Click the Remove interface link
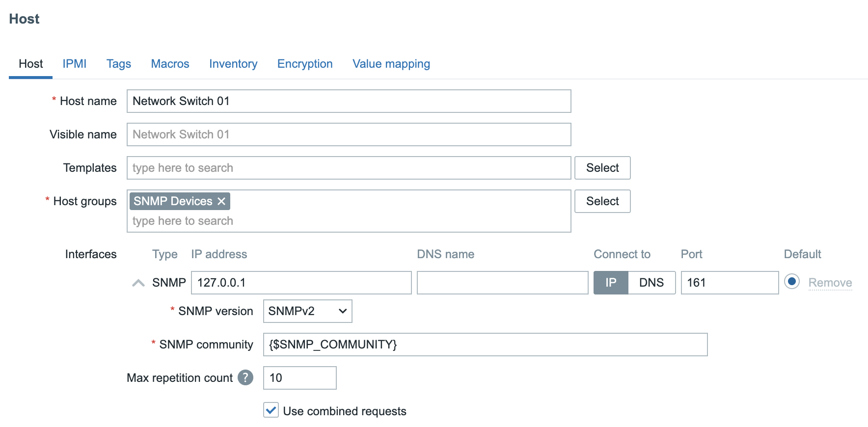 (x=830, y=283)
